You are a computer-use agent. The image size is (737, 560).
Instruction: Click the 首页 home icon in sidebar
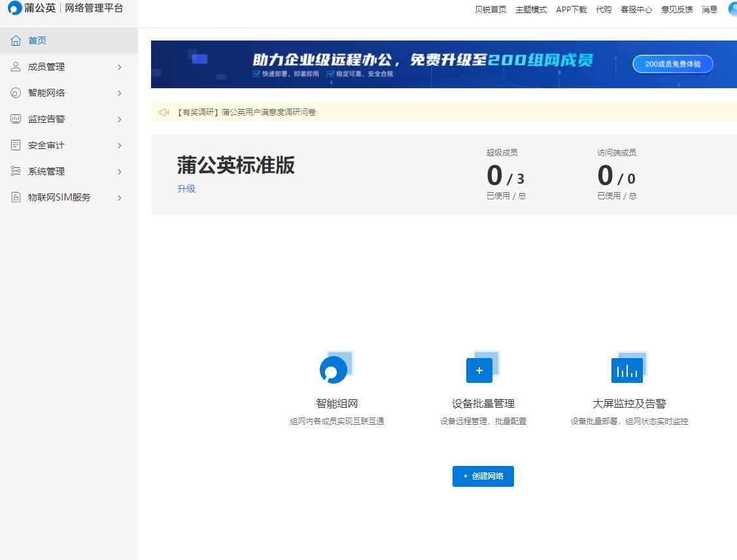[x=16, y=41]
